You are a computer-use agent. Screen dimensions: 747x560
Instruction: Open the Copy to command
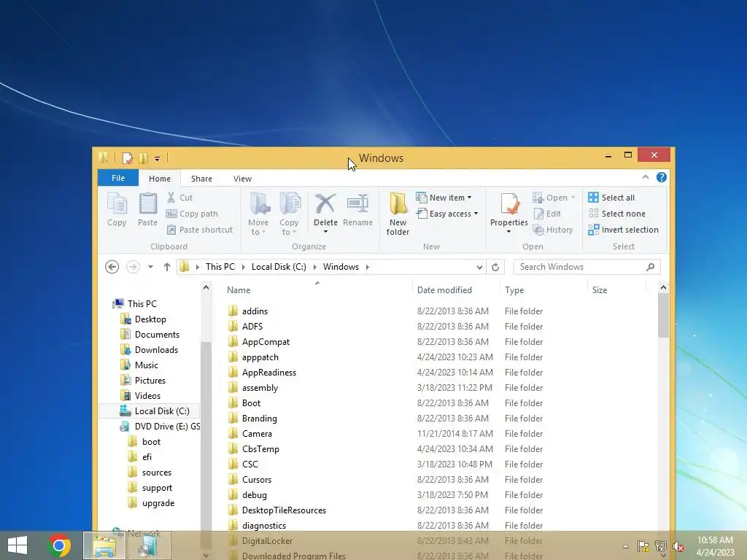coord(289,214)
